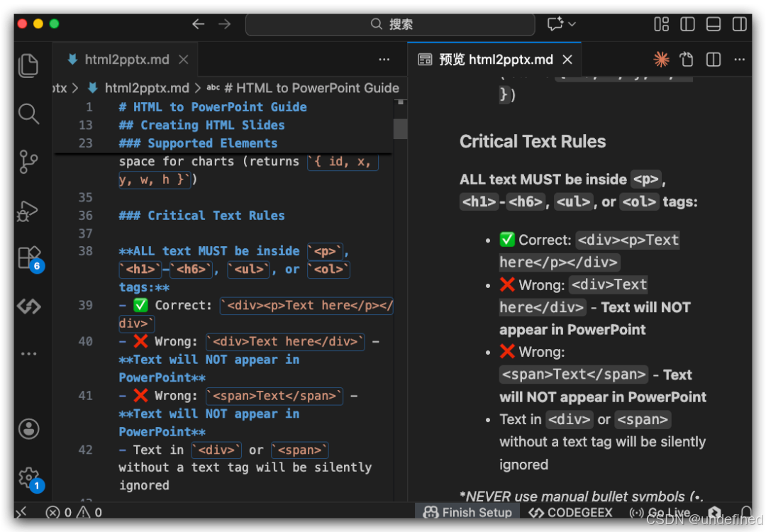Open the Run and Debug view
766x532 pixels.
coord(28,211)
